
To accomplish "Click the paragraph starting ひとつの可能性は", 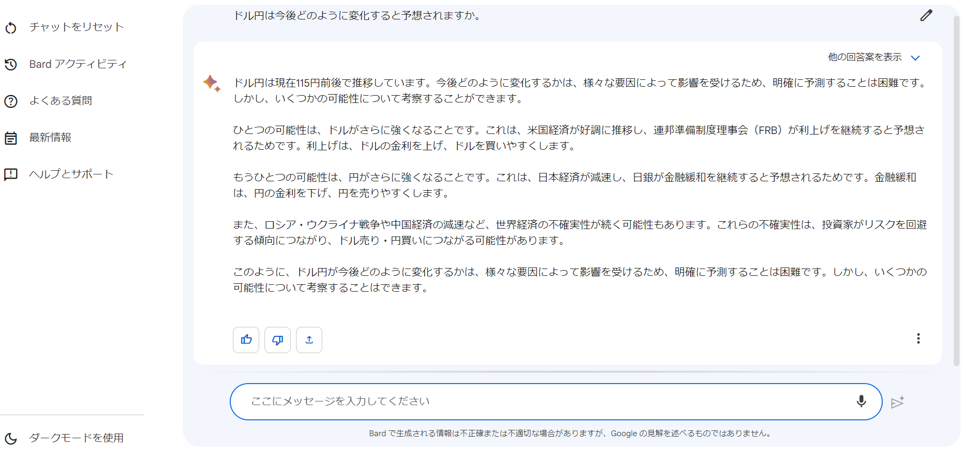I will [579, 138].
